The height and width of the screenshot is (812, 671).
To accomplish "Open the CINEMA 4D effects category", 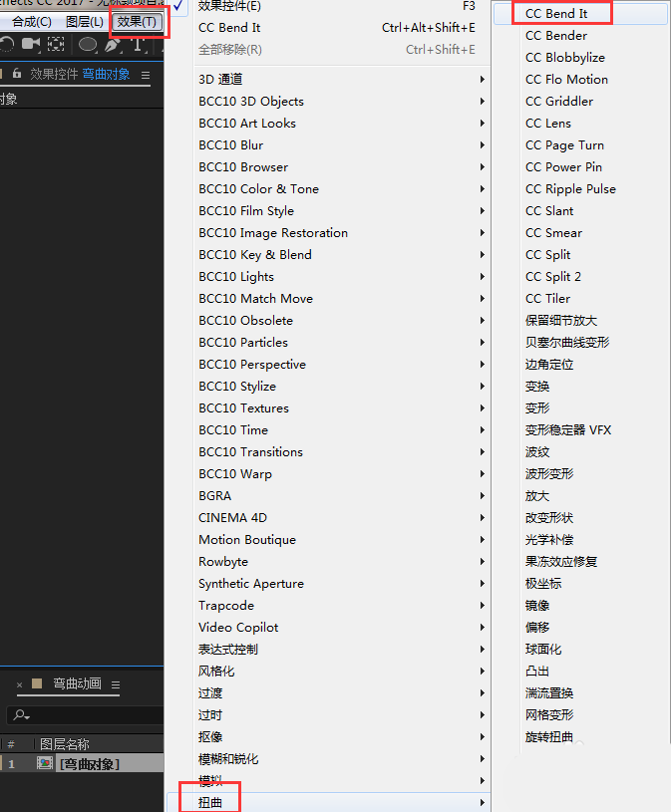I will tap(341, 517).
